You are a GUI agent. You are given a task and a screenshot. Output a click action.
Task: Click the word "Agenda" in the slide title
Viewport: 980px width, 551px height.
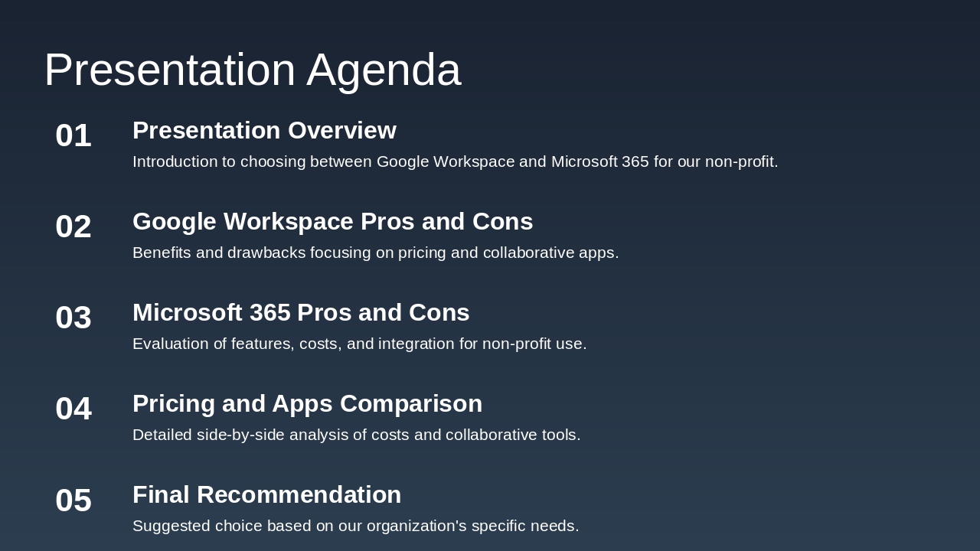click(x=384, y=70)
